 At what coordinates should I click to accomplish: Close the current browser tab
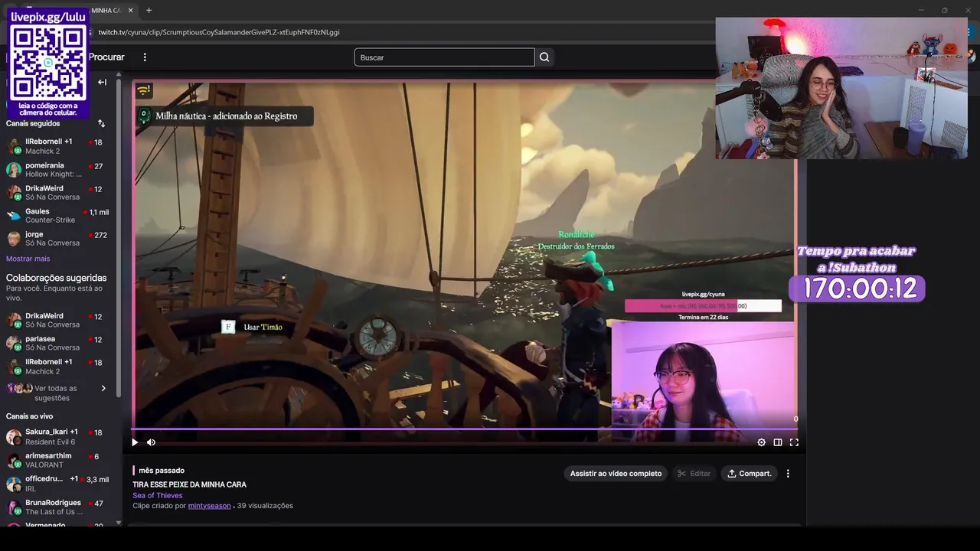130,10
